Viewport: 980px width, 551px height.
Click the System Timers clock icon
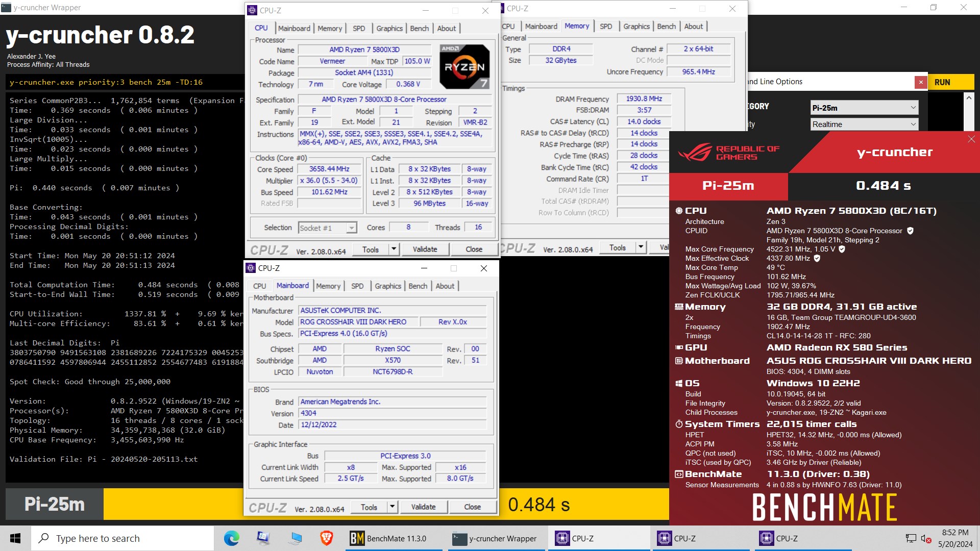(x=679, y=424)
